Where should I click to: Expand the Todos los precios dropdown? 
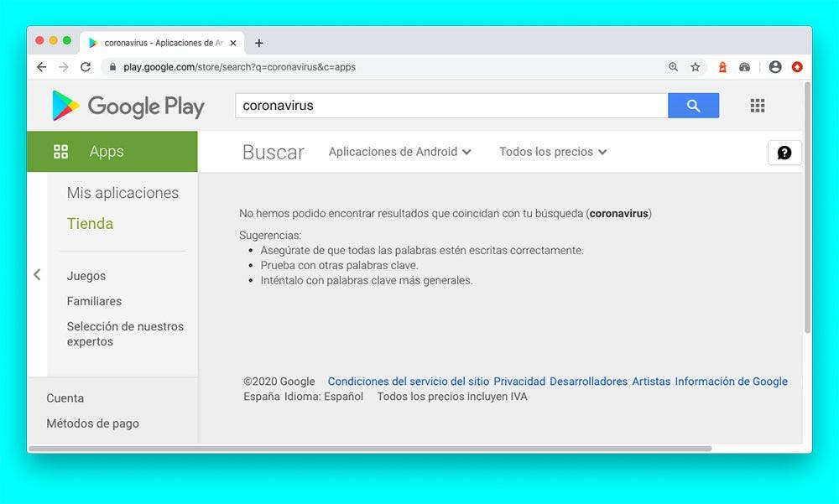[x=553, y=152]
